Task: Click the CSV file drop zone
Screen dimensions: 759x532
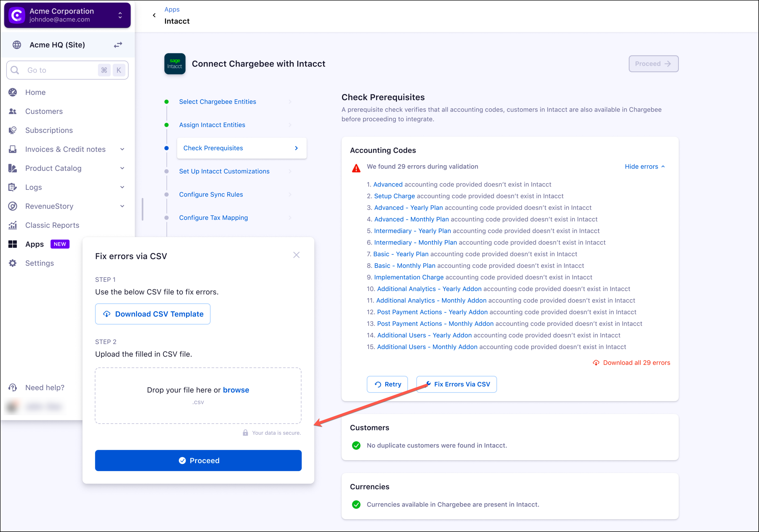Action: click(x=198, y=395)
